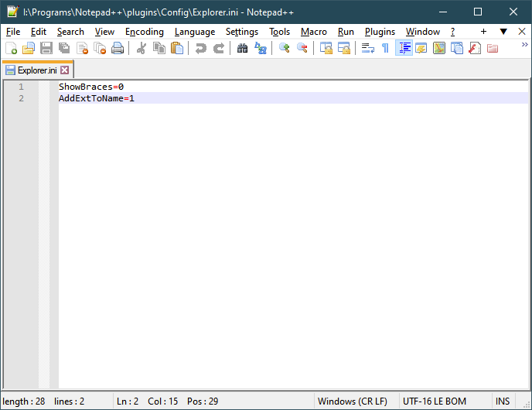Toggle the Function List panel icon
The height and width of the screenshot is (410, 532).
point(475,48)
